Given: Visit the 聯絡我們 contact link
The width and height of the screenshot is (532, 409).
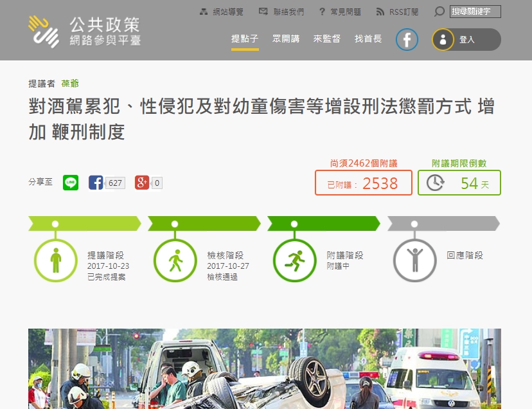Looking at the screenshot, I should click(x=281, y=12).
